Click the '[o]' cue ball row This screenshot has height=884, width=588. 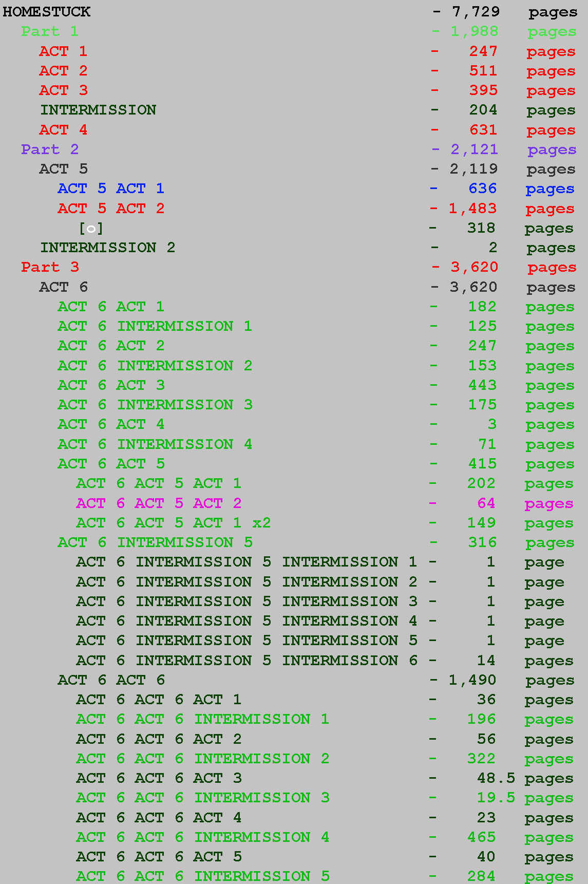coord(91,228)
